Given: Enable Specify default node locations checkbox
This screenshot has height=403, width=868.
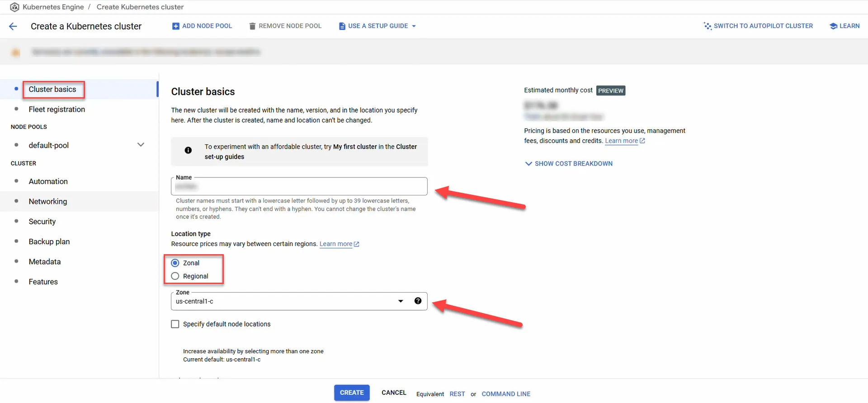Looking at the screenshot, I should click(x=175, y=324).
